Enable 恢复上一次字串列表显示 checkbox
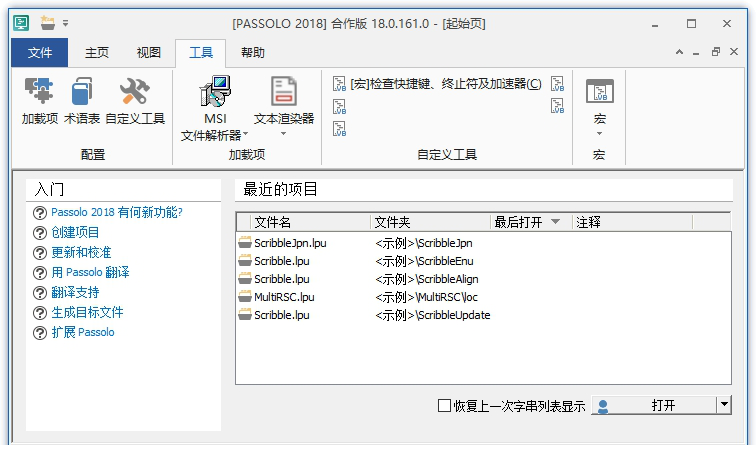The width and height of the screenshot is (756, 462). [x=444, y=405]
